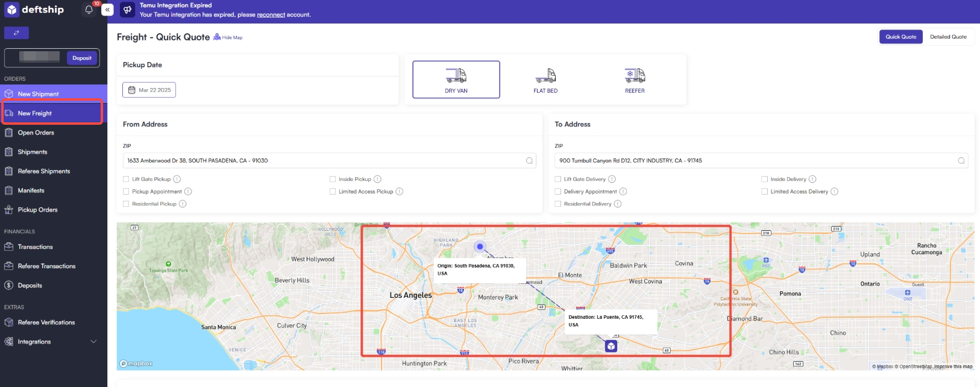980x387 pixels.
Task: Show info for Inside Delivery
Action: (812, 179)
